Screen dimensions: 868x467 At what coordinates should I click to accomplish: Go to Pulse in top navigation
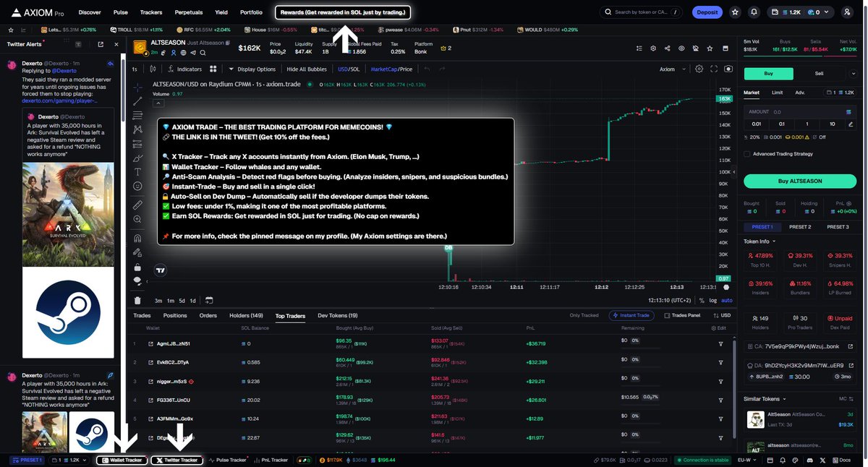[121, 12]
